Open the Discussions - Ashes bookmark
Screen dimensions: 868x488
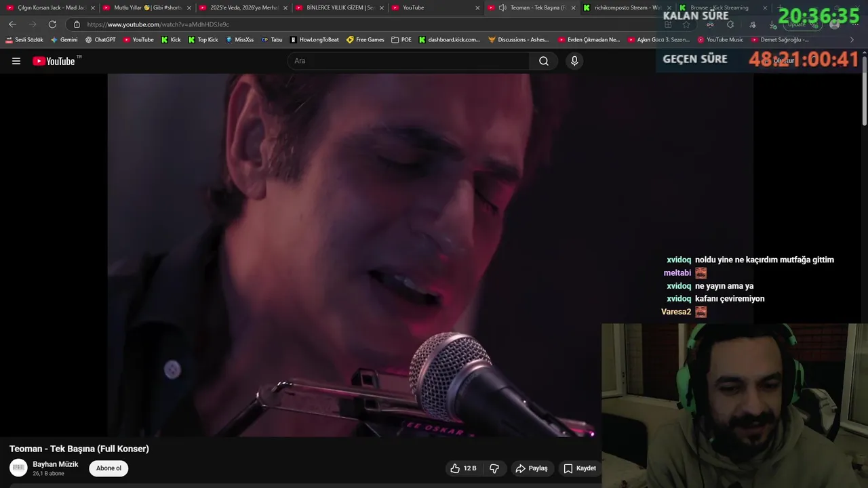point(519,39)
